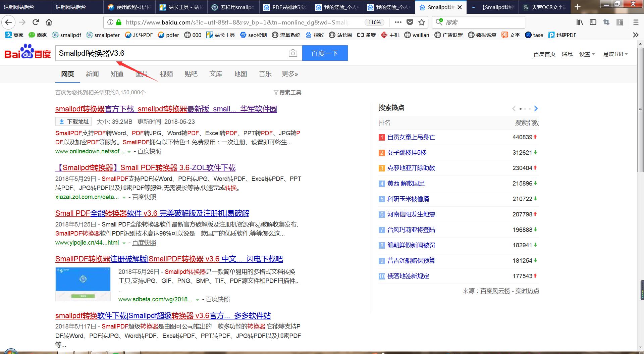Switch to the 文库 search tab
Viewport: 644px width, 354px height.
pos(216,74)
